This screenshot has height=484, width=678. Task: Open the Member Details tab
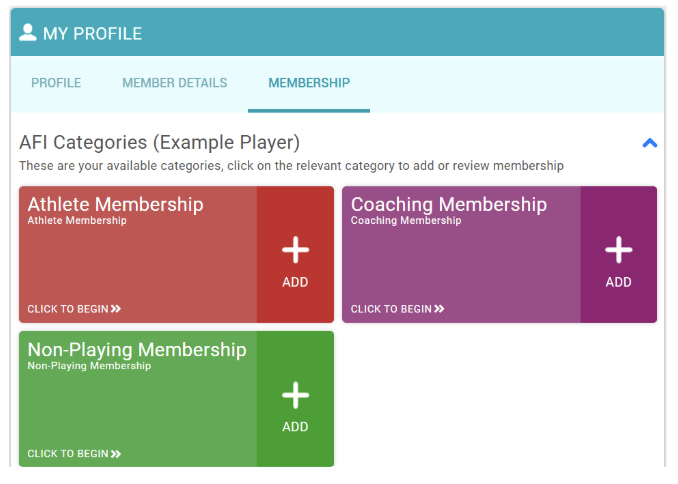[175, 83]
